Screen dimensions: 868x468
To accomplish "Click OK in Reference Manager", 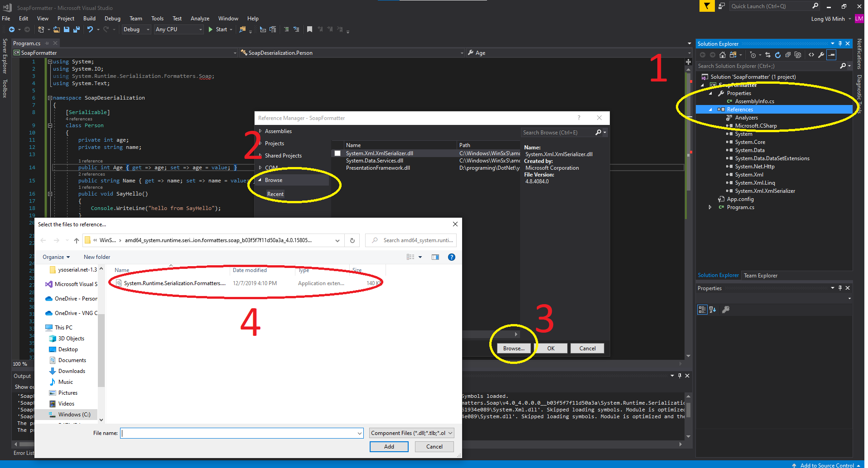I will pos(551,349).
